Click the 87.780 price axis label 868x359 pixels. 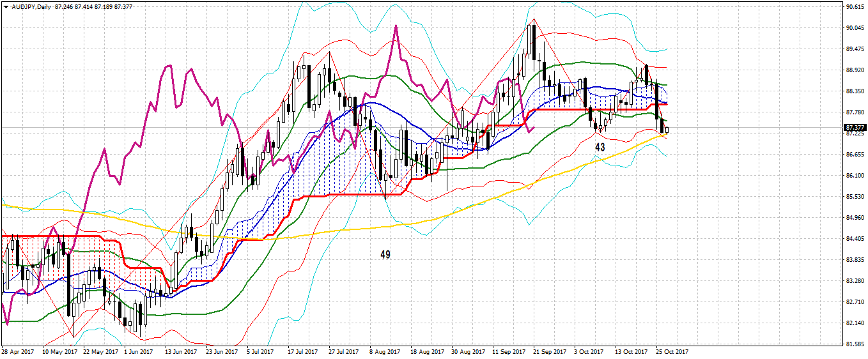[854, 112]
